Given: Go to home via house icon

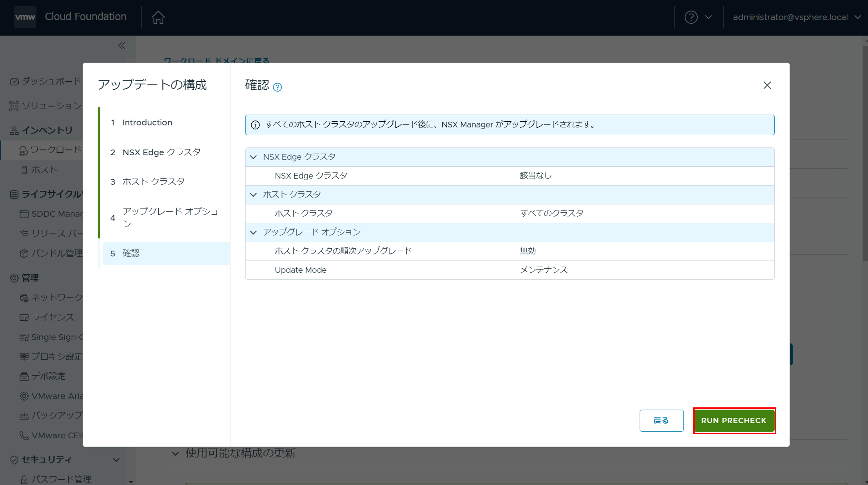Looking at the screenshot, I should pos(158,17).
